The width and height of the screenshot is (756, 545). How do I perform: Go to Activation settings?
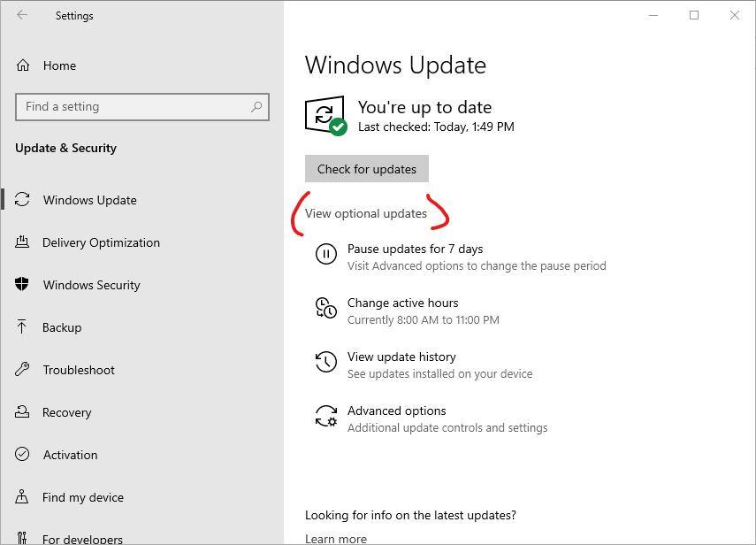[x=70, y=455]
